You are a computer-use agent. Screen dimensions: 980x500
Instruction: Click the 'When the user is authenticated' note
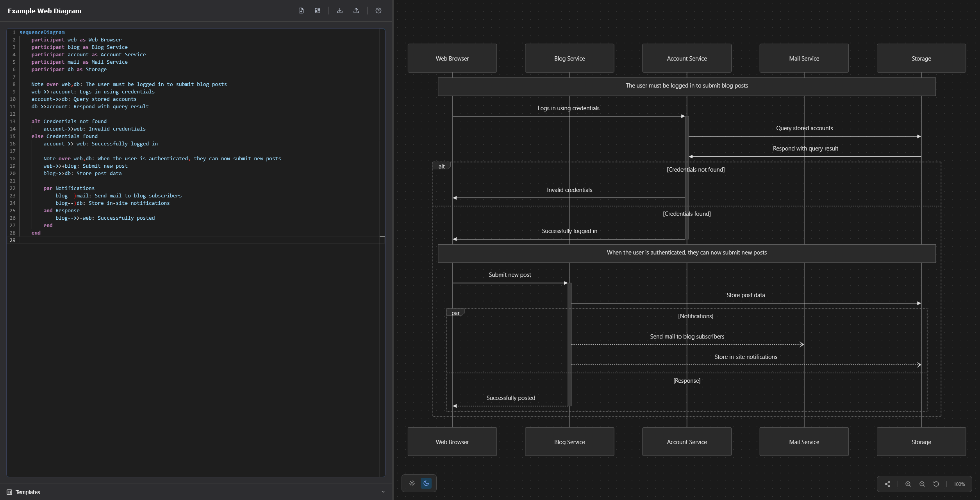(687, 253)
